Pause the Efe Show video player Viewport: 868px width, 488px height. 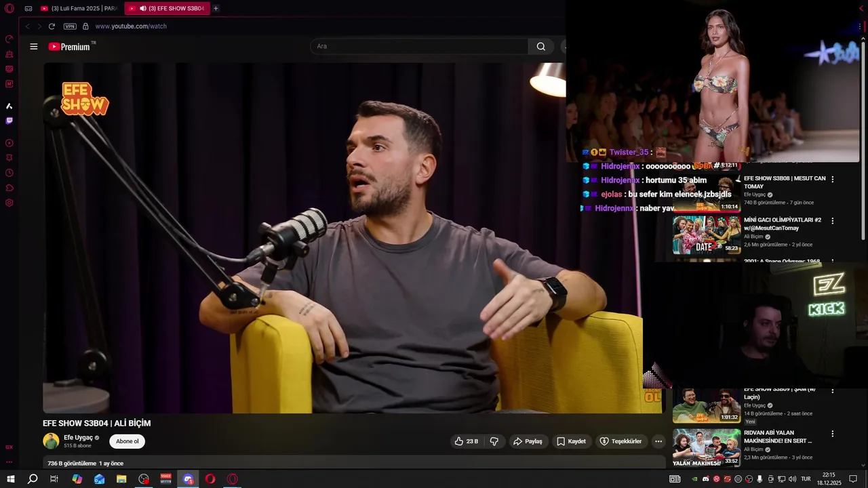(x=342, y=238)
